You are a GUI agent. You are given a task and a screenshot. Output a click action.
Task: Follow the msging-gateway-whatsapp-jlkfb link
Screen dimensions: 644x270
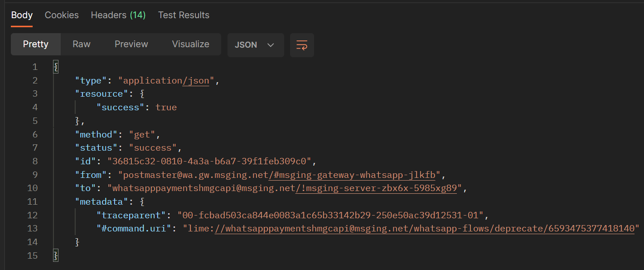coord(352,175)
